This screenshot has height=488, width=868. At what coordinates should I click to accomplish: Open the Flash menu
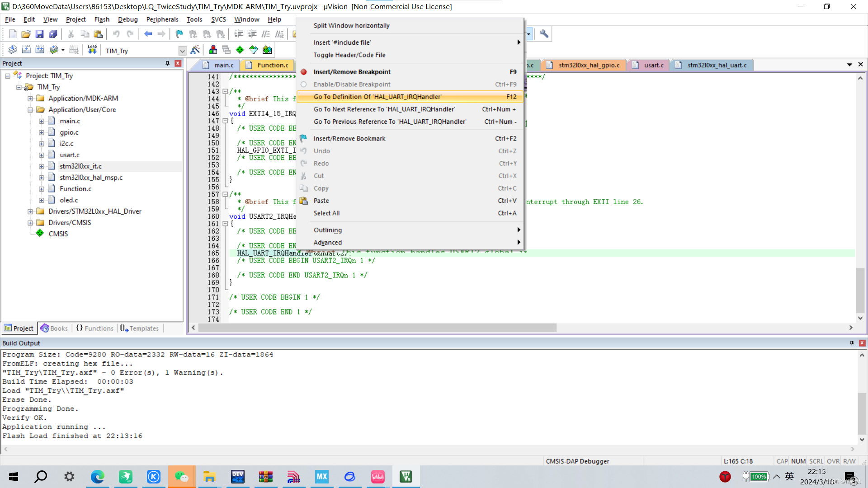click(102, 19)
